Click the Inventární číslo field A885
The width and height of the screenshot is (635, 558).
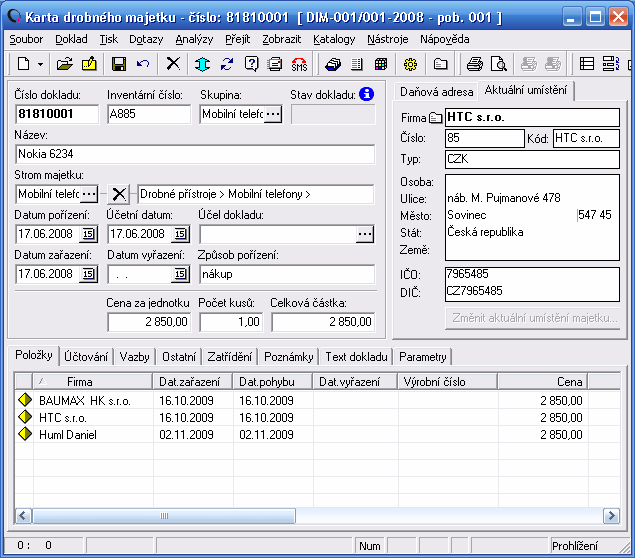(149, 114)
